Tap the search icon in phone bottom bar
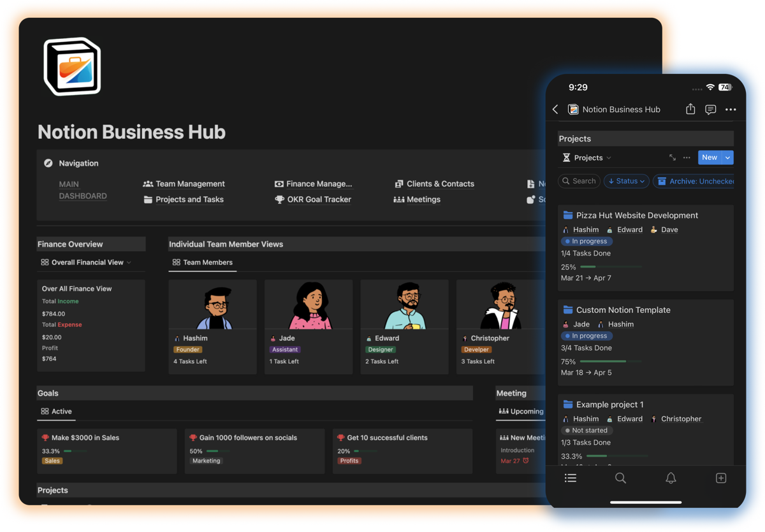Viewport: 765px width, 532px height. click(x=620, y=478)
